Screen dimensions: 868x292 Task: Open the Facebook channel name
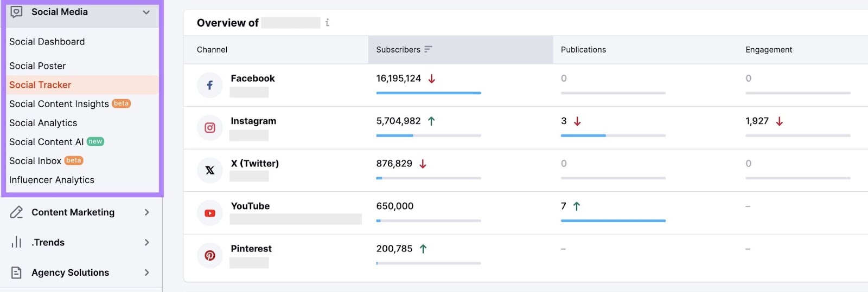coord(253,79)
